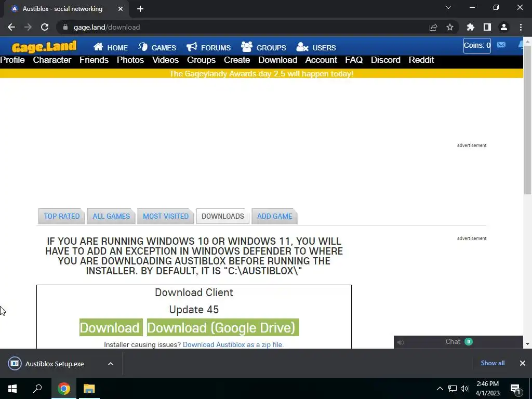Open Character link
Viewport: 532px width, 399px height.
click(52, 60)
